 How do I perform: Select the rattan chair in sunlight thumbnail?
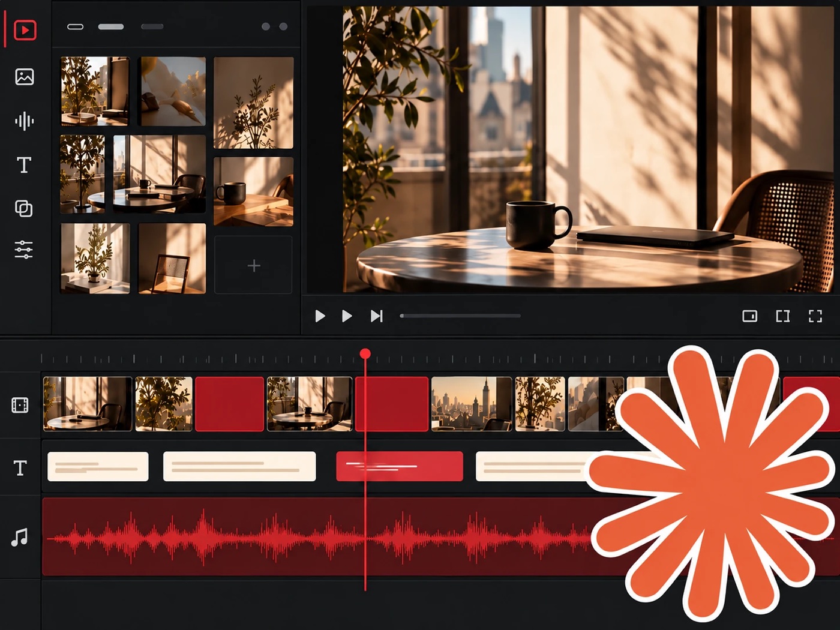click(x=172, y=259)
